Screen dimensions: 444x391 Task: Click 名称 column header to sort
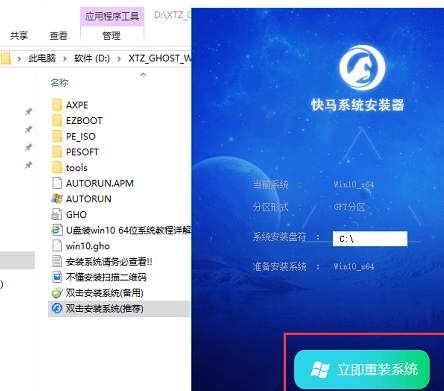coord(59,83)
